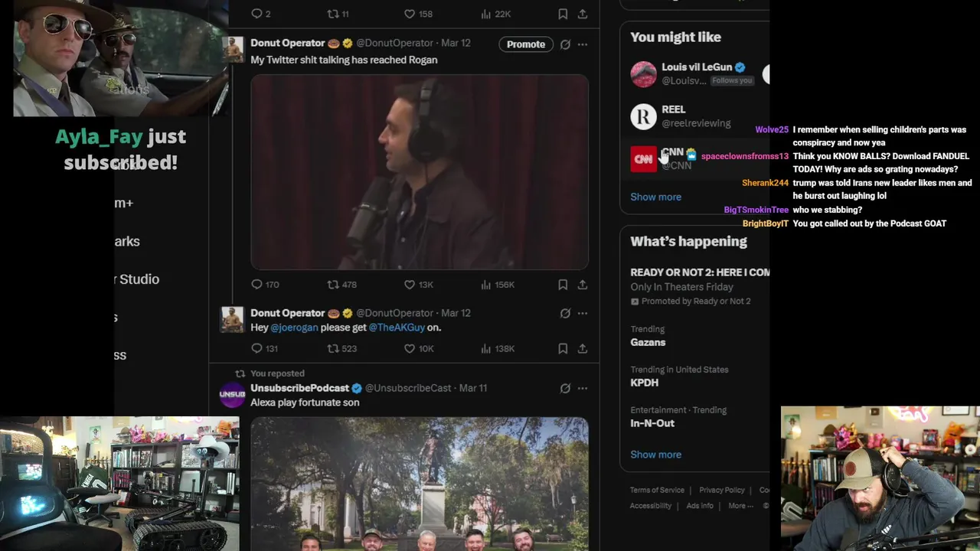Like the top post with 158 likes
980x551 pixels.
click(410, 14)
